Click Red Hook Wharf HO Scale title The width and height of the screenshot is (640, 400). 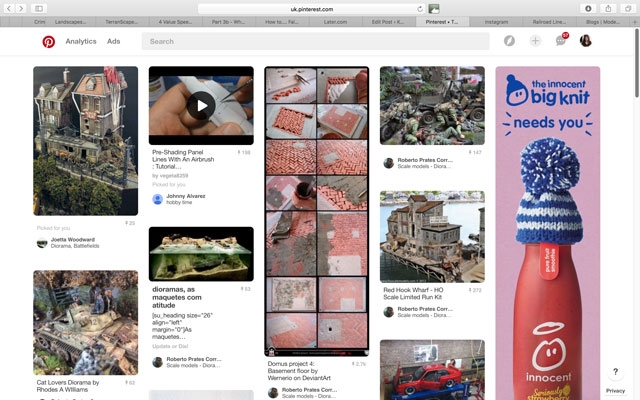413,293
